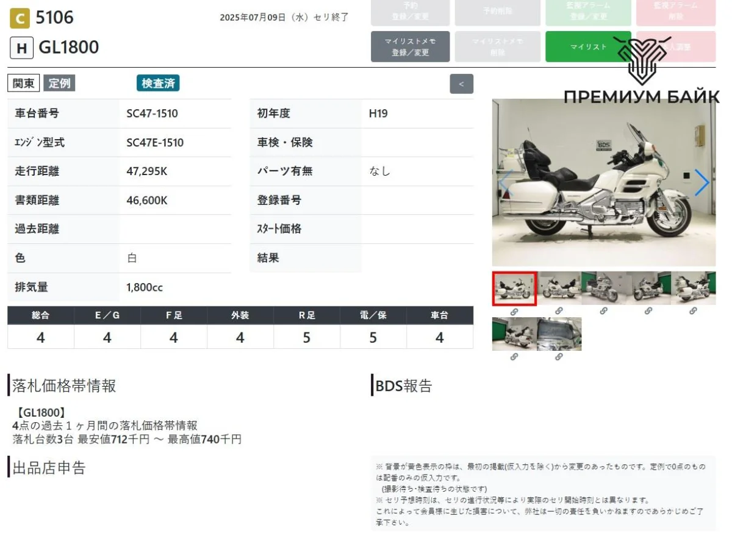
Task: Click the 予約 登録/変更 button
Action: [x=410, y=12]
